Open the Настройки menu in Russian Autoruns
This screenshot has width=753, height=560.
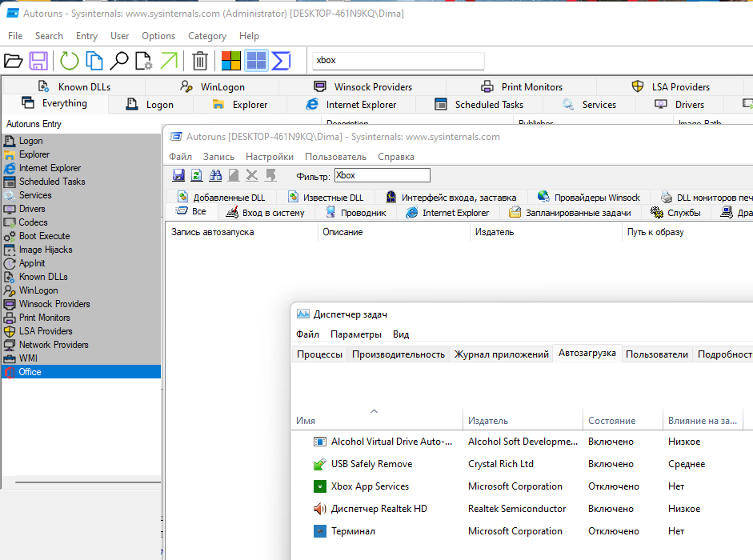point(270,157)
